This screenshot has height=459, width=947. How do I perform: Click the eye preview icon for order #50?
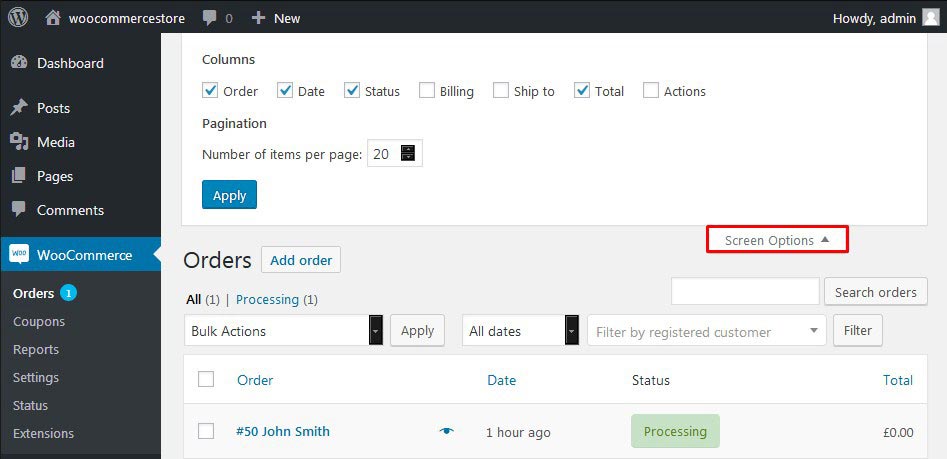(446, 431)
